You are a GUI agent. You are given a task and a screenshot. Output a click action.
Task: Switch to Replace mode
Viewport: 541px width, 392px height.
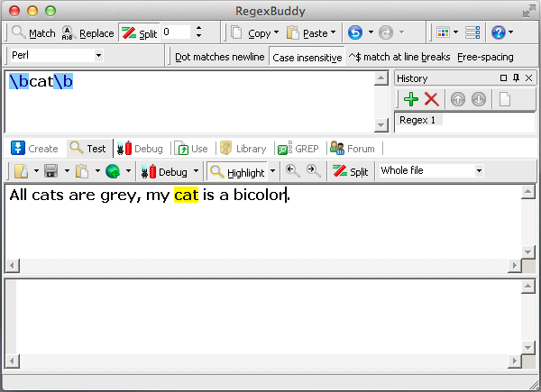click(88, 33)
